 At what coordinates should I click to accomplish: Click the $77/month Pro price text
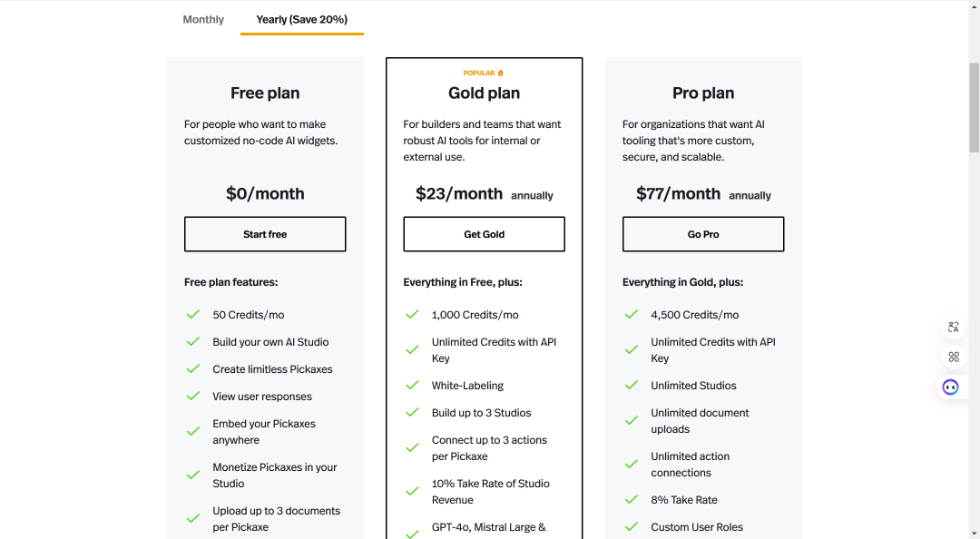coord(678,194)
